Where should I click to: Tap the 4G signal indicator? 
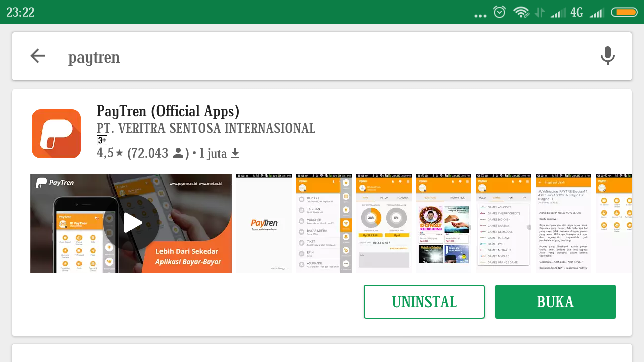(x=576, y=12)
